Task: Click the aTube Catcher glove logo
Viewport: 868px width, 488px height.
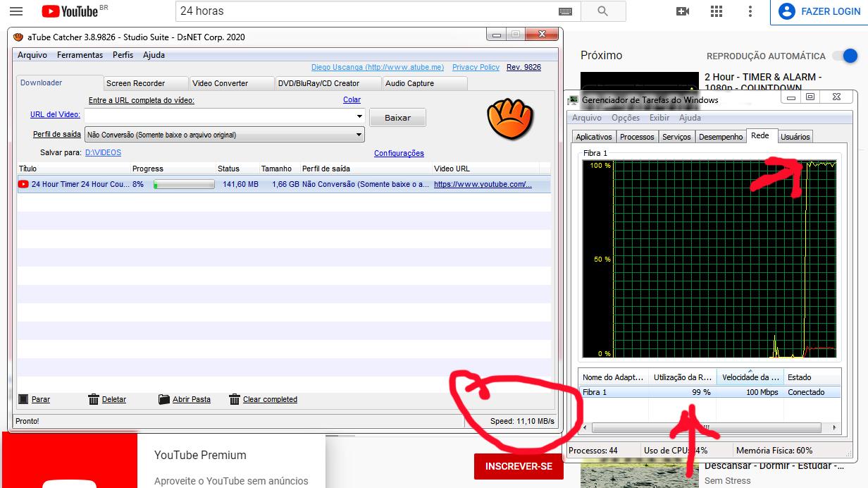Action: pos(512,118)
